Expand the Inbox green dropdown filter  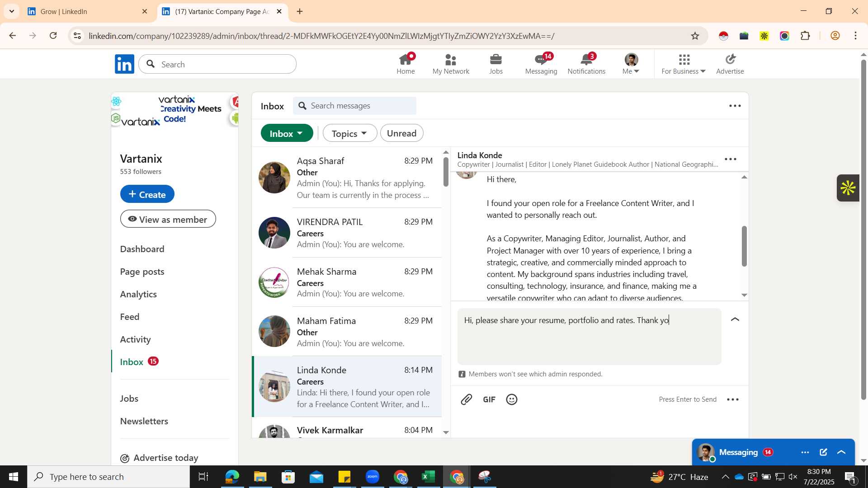pyautogui.click(x=287, y=133)
